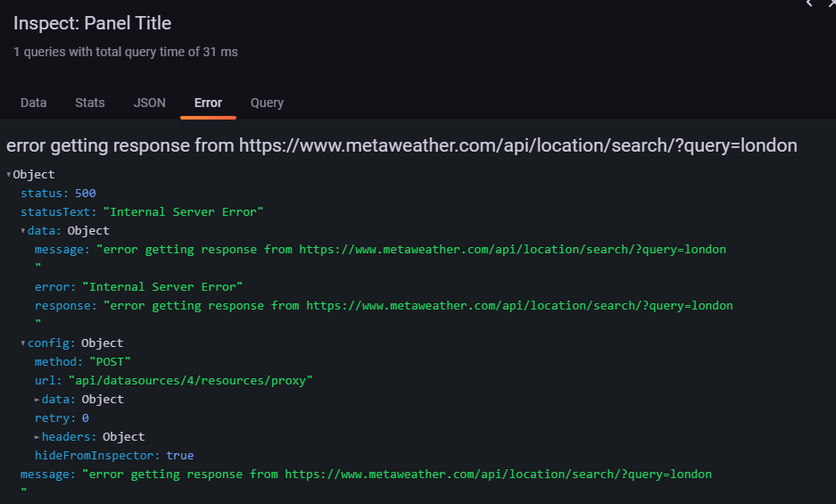Click the status 500 value
This screenshot has width=836, height=504.
coord(86,193)
